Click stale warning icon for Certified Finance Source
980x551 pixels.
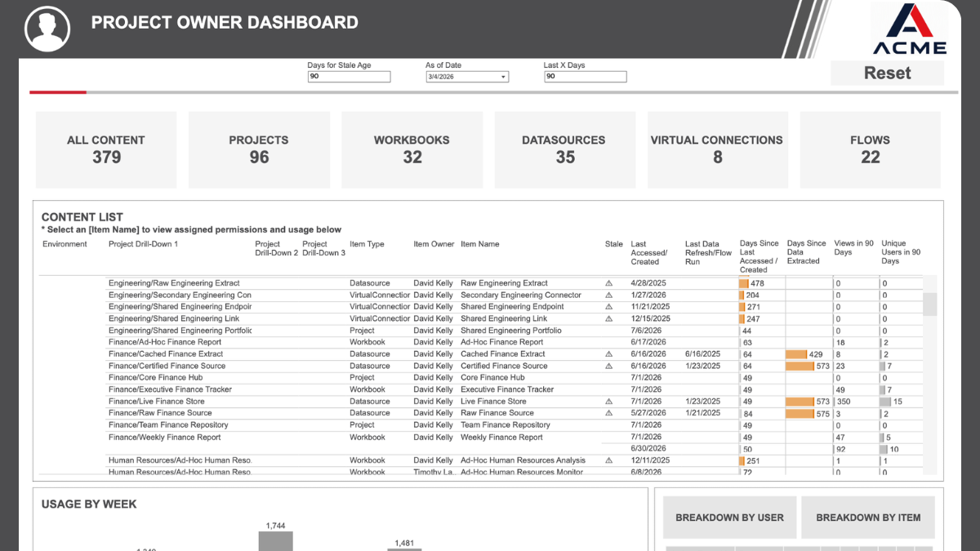coord(608,367)
